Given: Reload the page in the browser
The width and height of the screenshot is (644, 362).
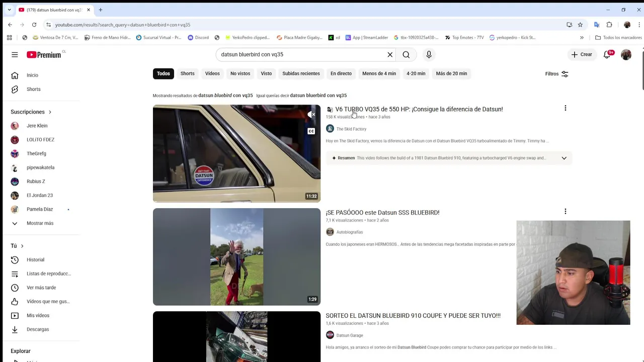Looking at the screenshot, I should [x=34, y=25].
